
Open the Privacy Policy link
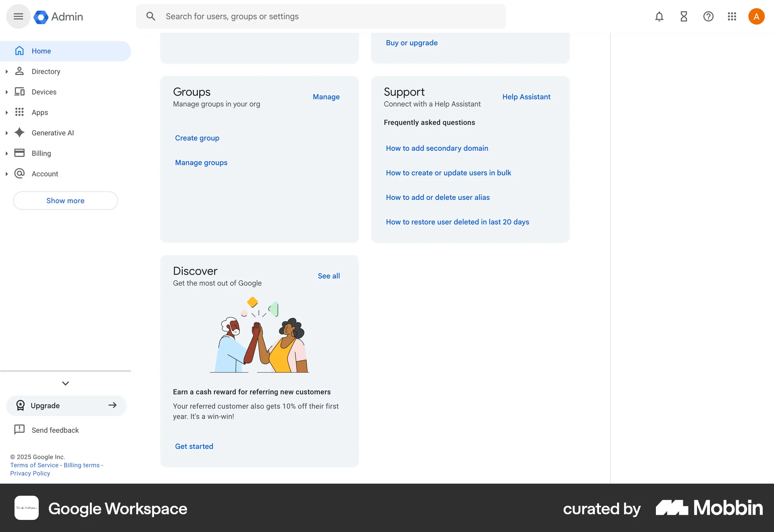(x=29, y=473)
